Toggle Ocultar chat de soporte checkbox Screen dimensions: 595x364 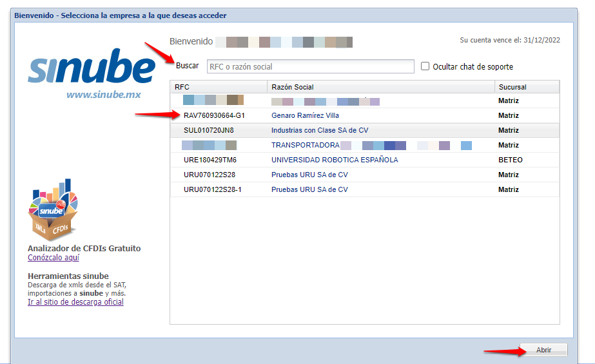point(425,66)
